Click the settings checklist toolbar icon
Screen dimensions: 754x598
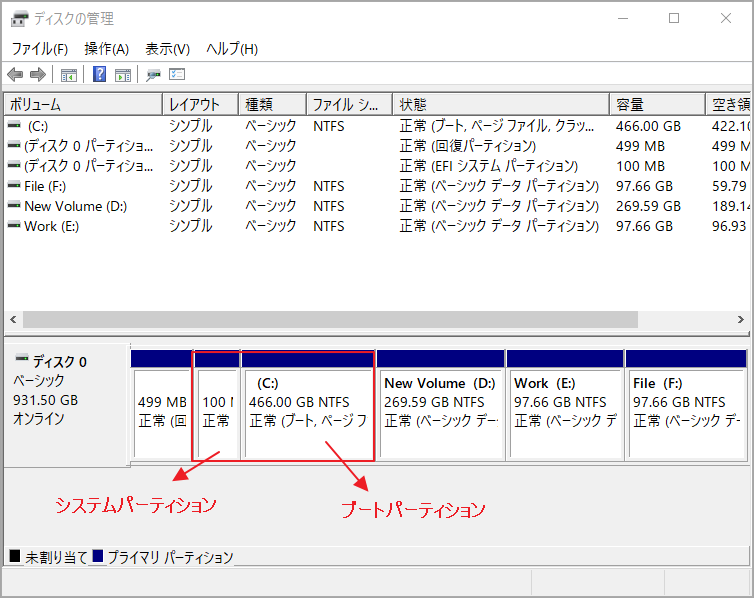click(x=177, y=74)
